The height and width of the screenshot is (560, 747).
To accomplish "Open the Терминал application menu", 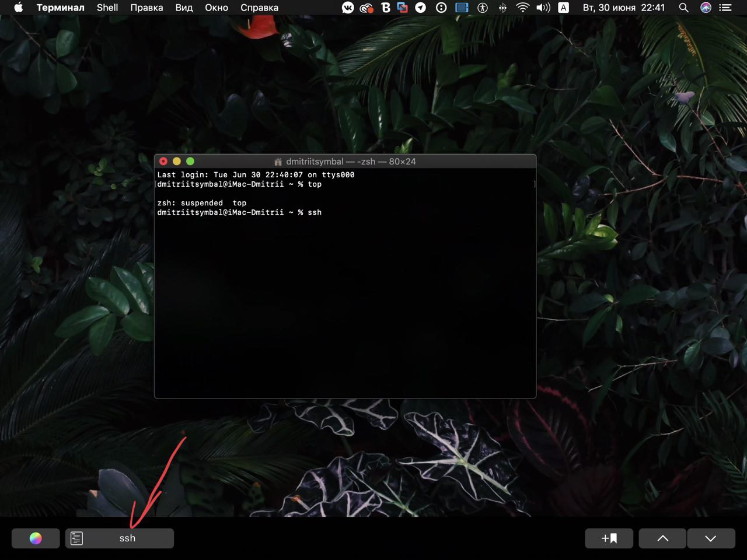I will point(61,8).
